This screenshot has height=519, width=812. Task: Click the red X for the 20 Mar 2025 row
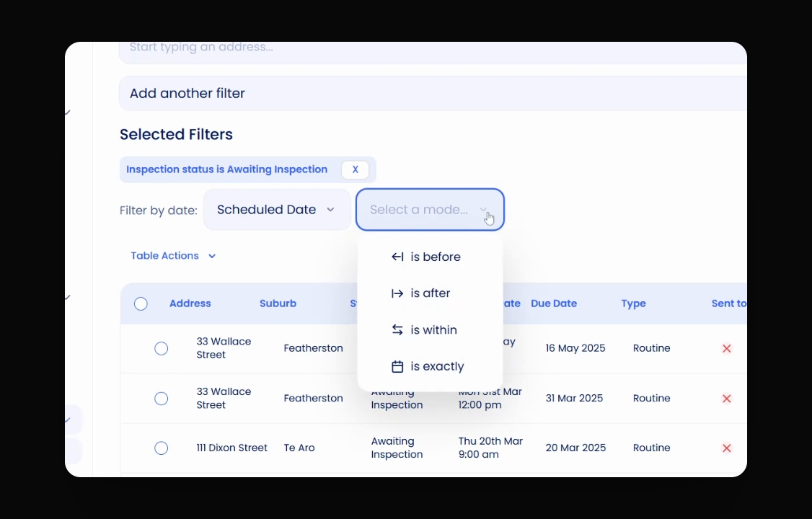pyautogui.click(x=727, y=448)
